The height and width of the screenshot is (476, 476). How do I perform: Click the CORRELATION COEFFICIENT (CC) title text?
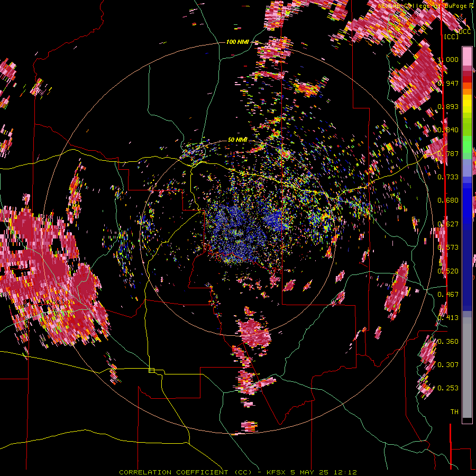(x=186, y=472)
